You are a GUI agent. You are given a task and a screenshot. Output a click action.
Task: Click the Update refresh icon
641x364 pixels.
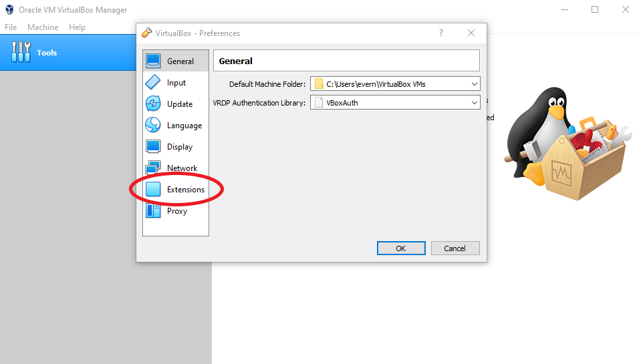coord(153,104)
